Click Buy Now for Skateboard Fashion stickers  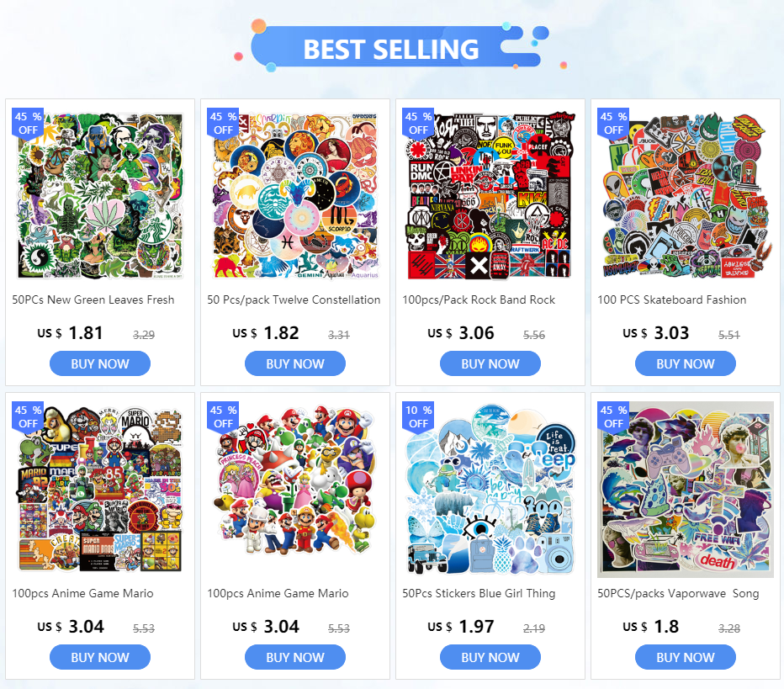(686, 363)
